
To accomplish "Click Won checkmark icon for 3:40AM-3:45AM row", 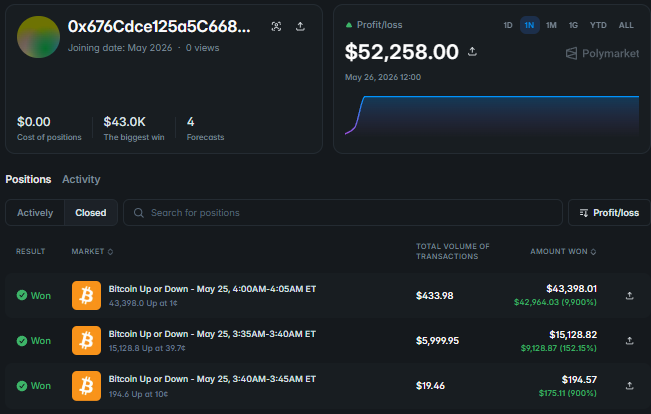I will 22,386.
